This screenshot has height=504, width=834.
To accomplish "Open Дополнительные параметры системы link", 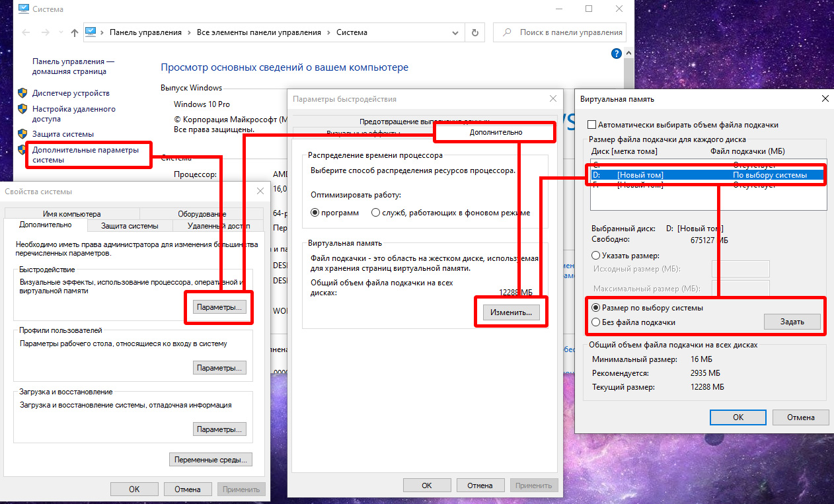I will coord(86,155).
